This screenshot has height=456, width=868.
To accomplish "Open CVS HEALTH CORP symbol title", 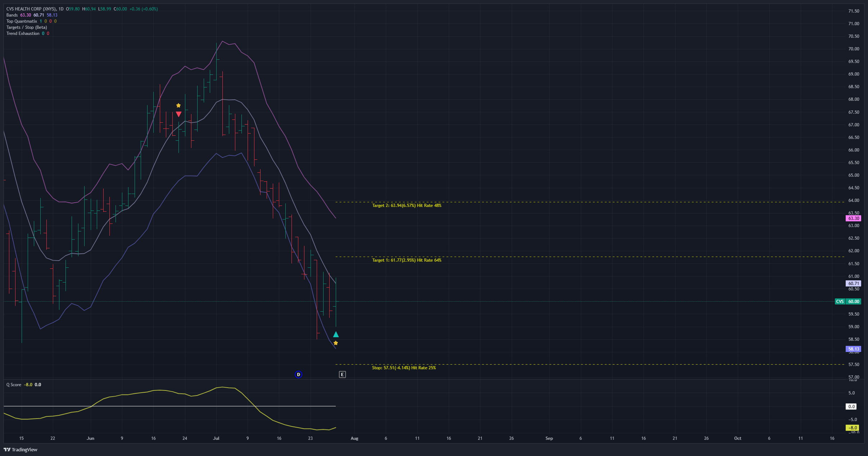I will (x=31, y=9).
